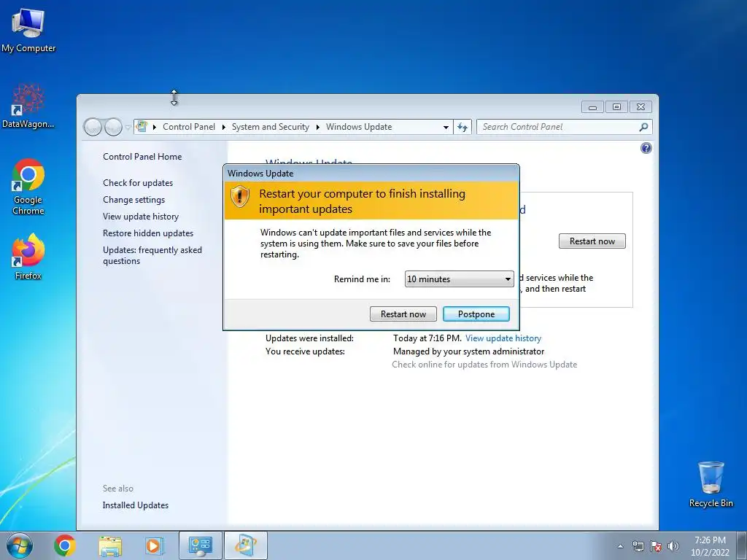747x560 pixels.
Task: Click the network tray icon
Action: [x=638, y=546]
